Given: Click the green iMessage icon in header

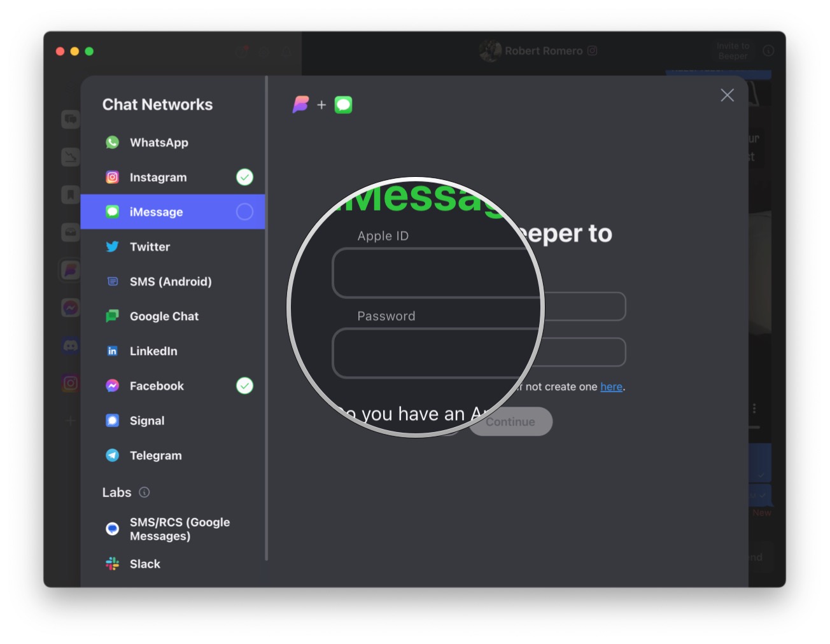Looking at the screenshot, I should [x=344, y=105].
